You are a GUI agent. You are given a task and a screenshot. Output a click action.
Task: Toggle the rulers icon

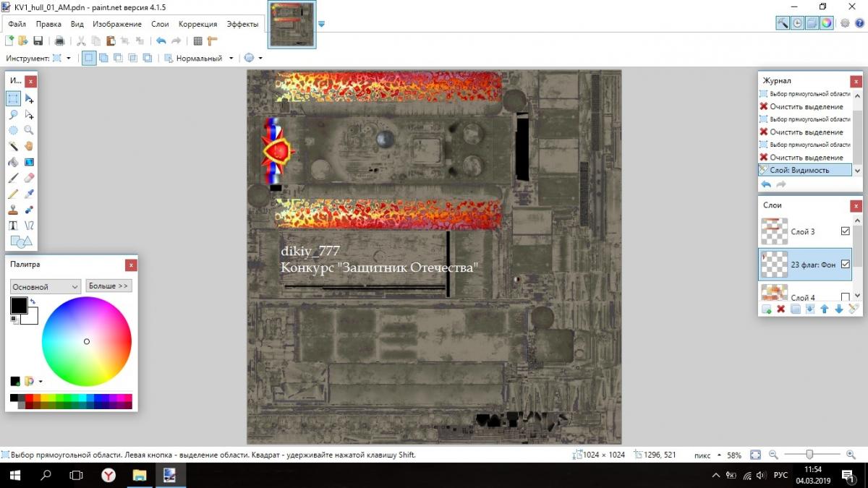[x=212, y=41]
